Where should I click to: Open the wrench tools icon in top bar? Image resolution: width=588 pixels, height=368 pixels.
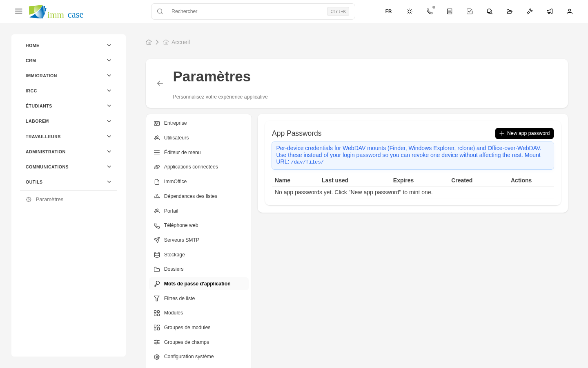click(x=530, y=11)
